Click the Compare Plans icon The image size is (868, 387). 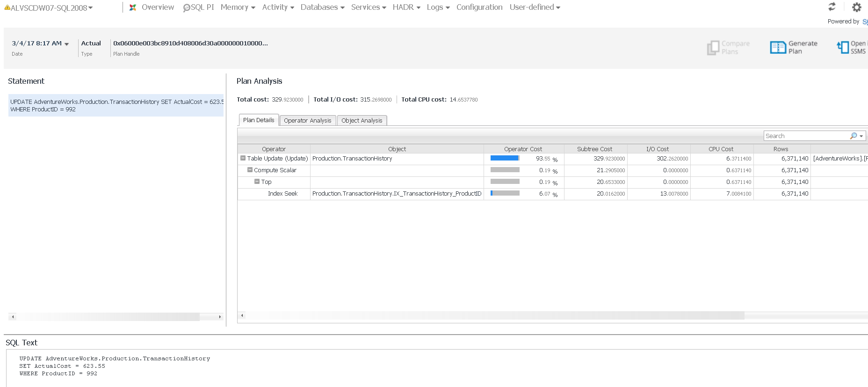[x=713, y=47]
